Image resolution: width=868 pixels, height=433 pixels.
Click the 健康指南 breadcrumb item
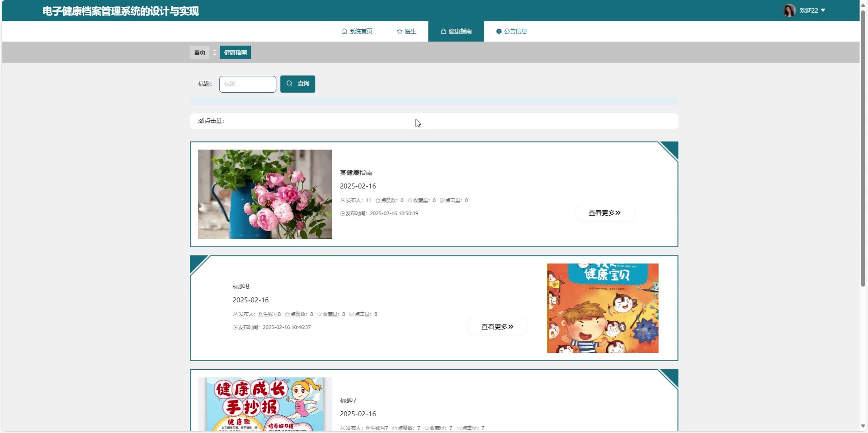coord(236,52)
